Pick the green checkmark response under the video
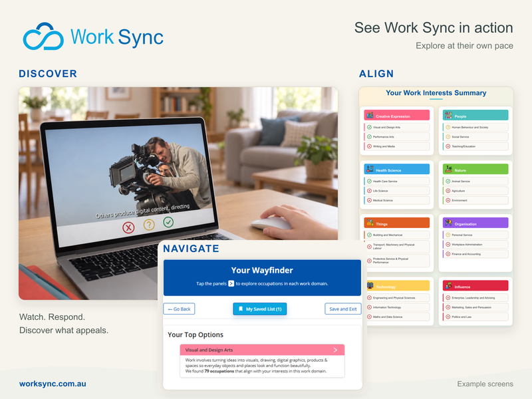This screenshot has height=399, width=532. tap(168, 222)
